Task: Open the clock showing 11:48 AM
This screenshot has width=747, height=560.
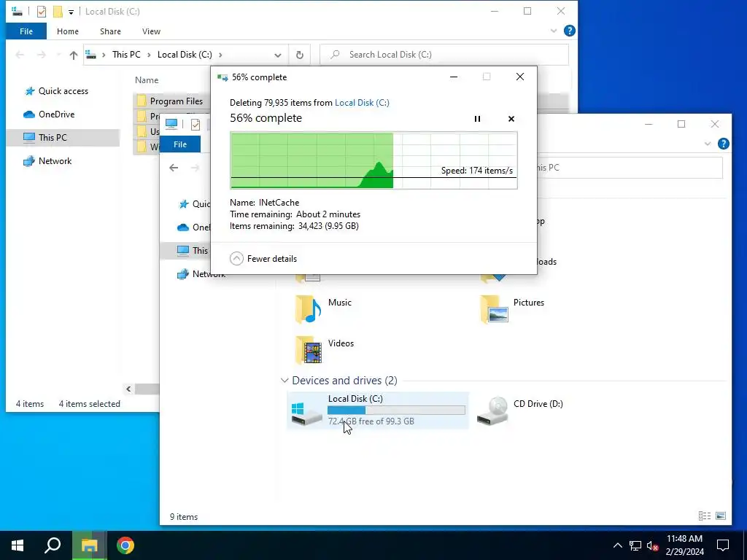Action: (684, 545)
